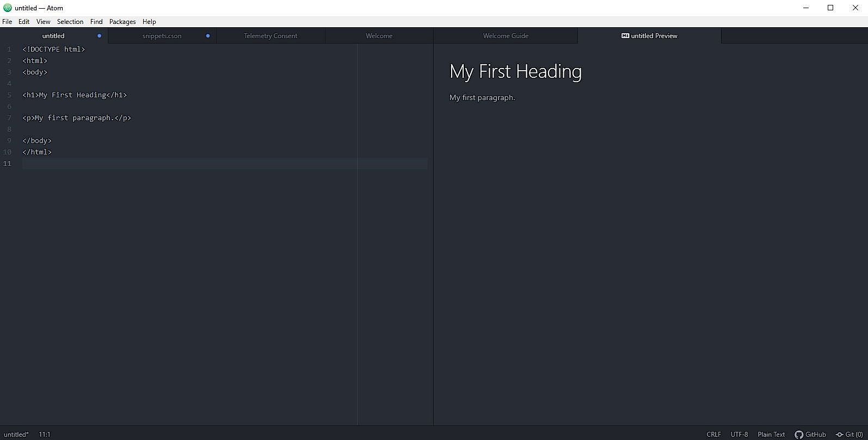Change the CRLF line ending setting

(x=713, y=435)
